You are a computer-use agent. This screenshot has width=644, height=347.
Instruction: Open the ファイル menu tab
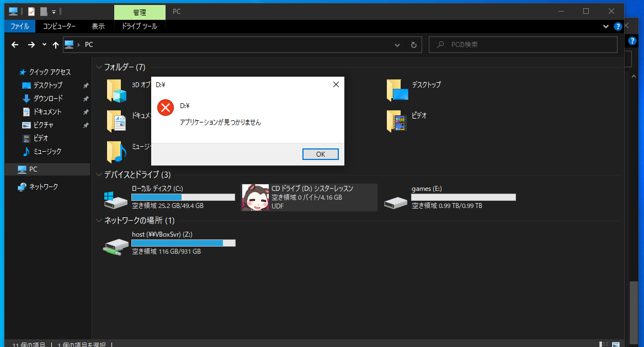[20, 26]
